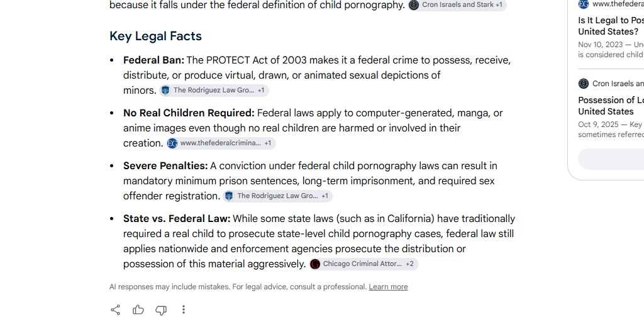The height and width of the screenshot is (322, 644).
Task: Expand +1 sources beside www.thefederalcrimina...
Action: pyautogui.click(x=267, y=143)
